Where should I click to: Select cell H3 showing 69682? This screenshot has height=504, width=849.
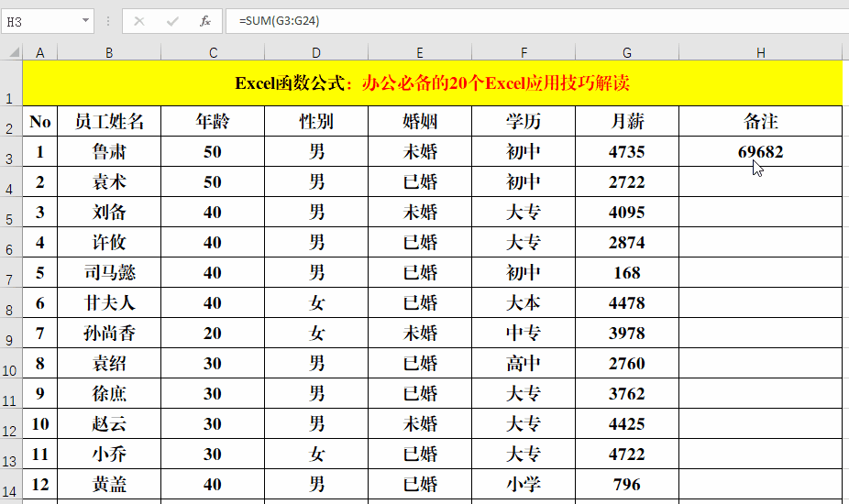[761, 151]
